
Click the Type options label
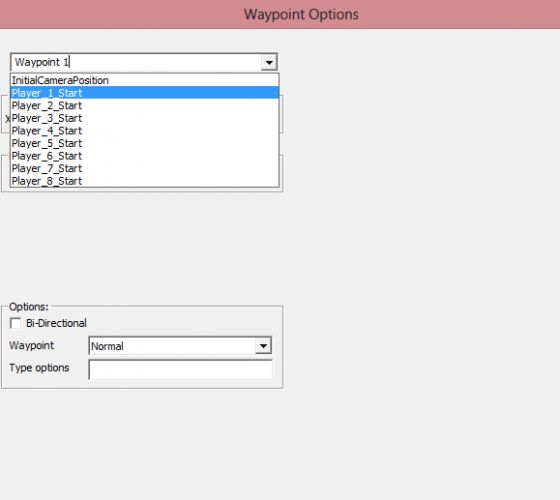(x=39, y=368)
